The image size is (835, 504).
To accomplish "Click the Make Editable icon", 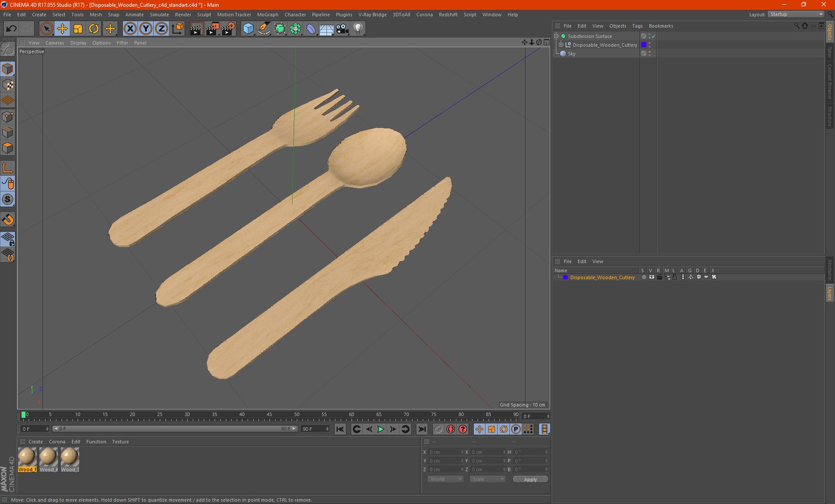I will (8, 49).
